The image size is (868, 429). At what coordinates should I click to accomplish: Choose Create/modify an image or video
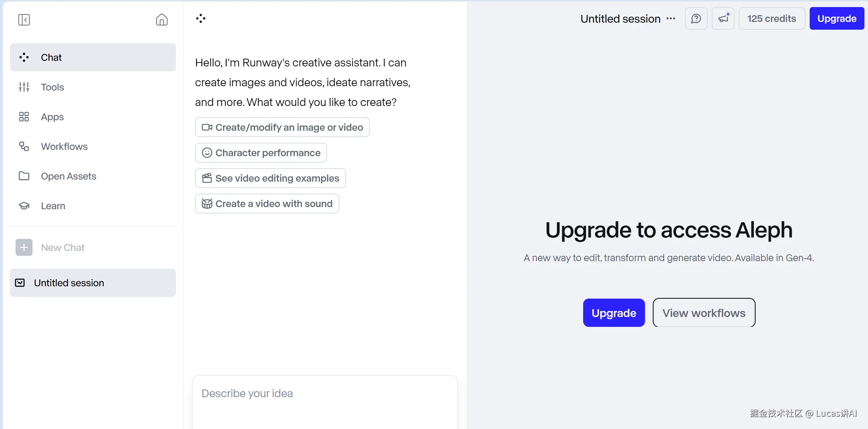[x=282, y=127]
